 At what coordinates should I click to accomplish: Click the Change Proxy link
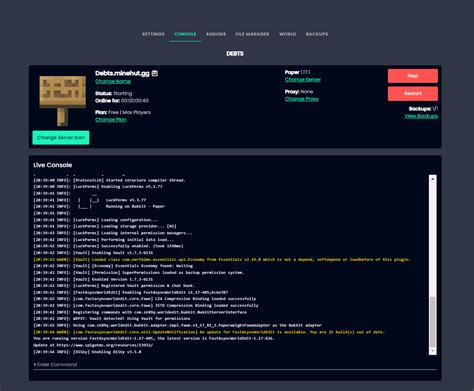click(301, 99)
